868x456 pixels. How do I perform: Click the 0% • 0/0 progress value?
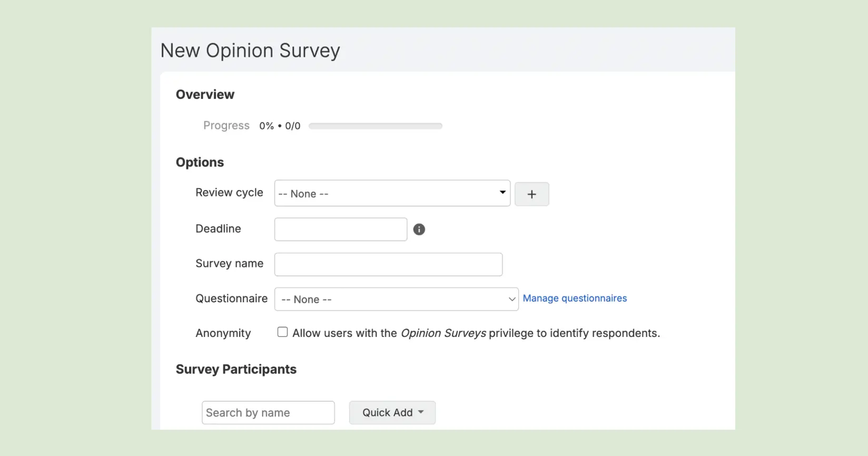click(x=280, y=126)
